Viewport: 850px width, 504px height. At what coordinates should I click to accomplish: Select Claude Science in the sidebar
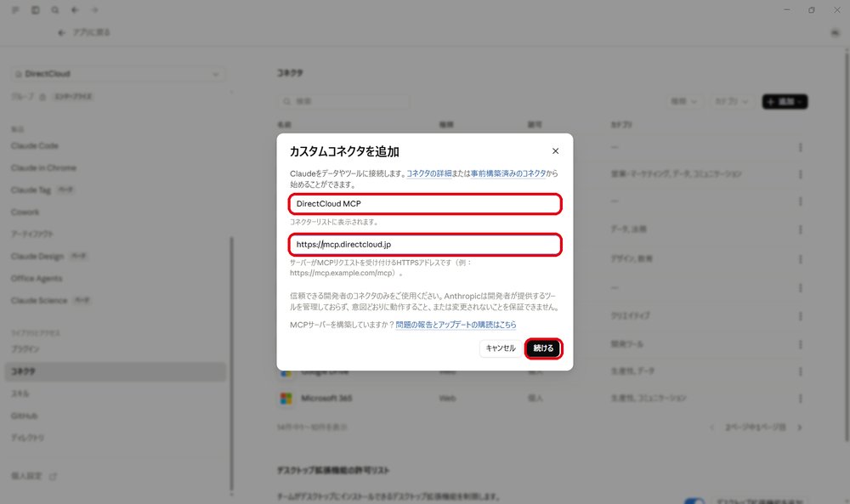pos(39,301)
